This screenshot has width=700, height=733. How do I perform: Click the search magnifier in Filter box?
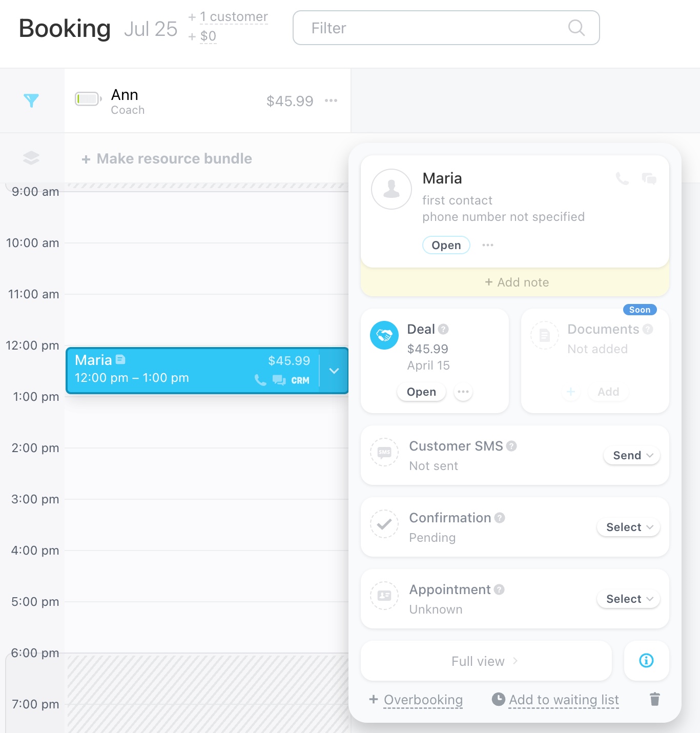coord(577,28)
